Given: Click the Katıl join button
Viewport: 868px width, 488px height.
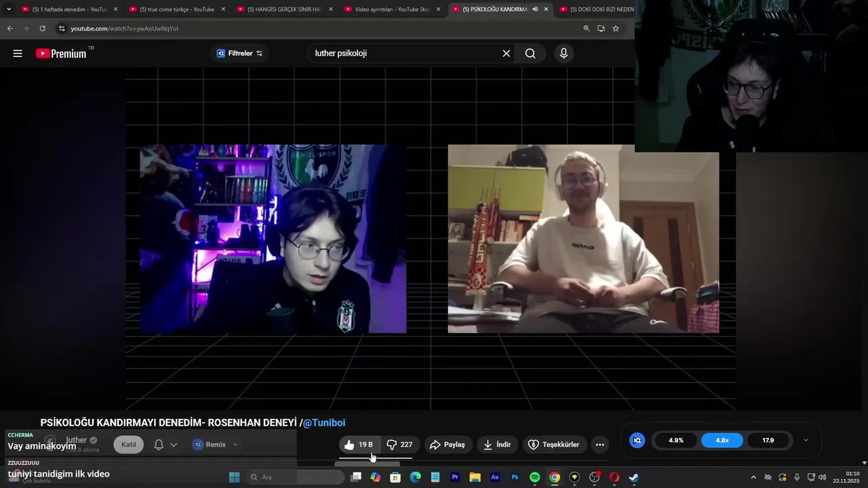Looking at the screenshot, I should click(128, 445).
